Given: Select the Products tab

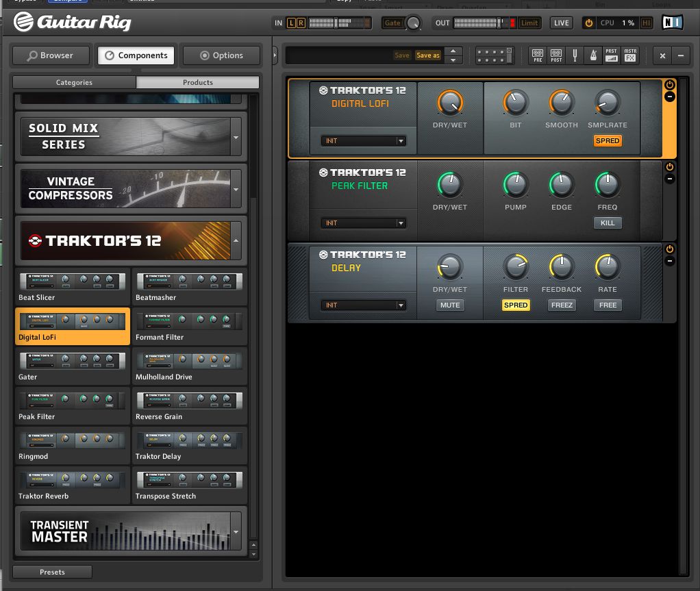Looking at the screenshot, I should (x=198, y=82).
